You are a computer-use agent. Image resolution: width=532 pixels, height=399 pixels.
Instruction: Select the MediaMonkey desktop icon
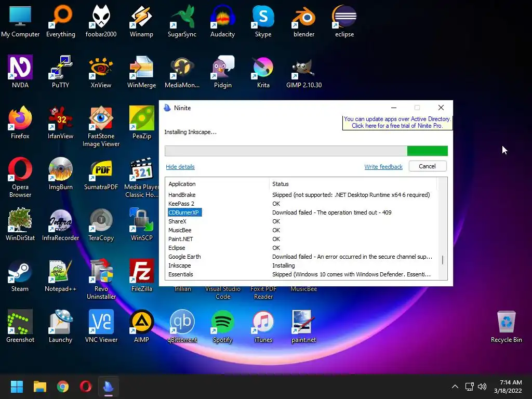(x=182, y=72)
